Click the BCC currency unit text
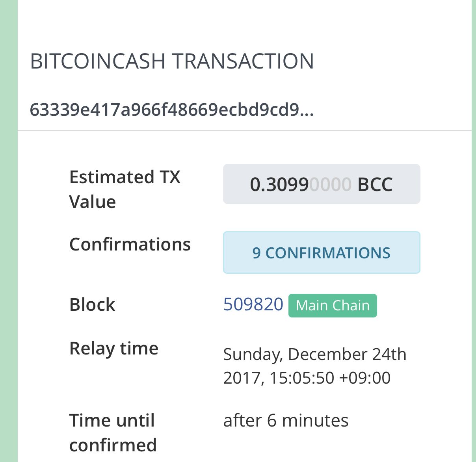Screen dimensions: 476x462 coord(375,184)
